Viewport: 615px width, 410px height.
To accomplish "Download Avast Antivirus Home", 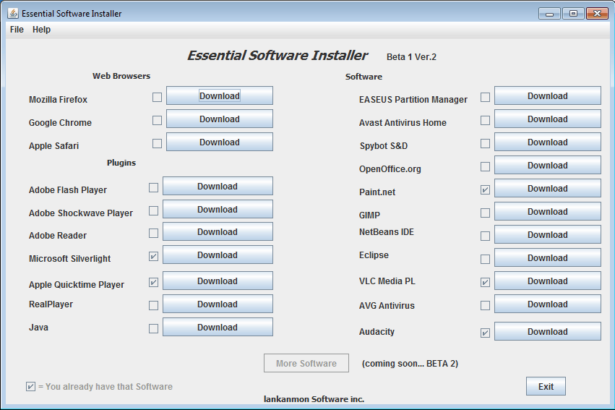I will tap(547, 120).
